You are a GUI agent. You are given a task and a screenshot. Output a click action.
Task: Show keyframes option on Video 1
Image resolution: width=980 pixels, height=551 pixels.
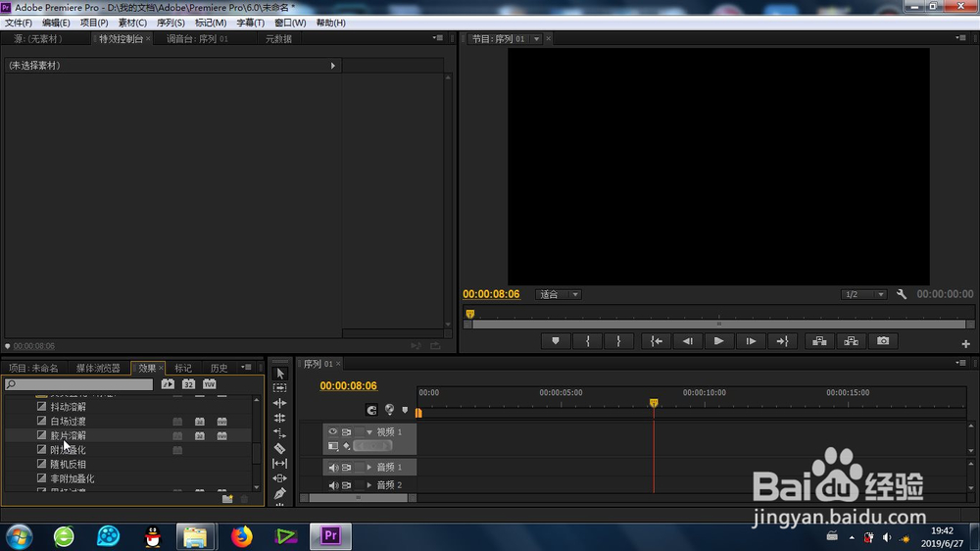point(346,446)
